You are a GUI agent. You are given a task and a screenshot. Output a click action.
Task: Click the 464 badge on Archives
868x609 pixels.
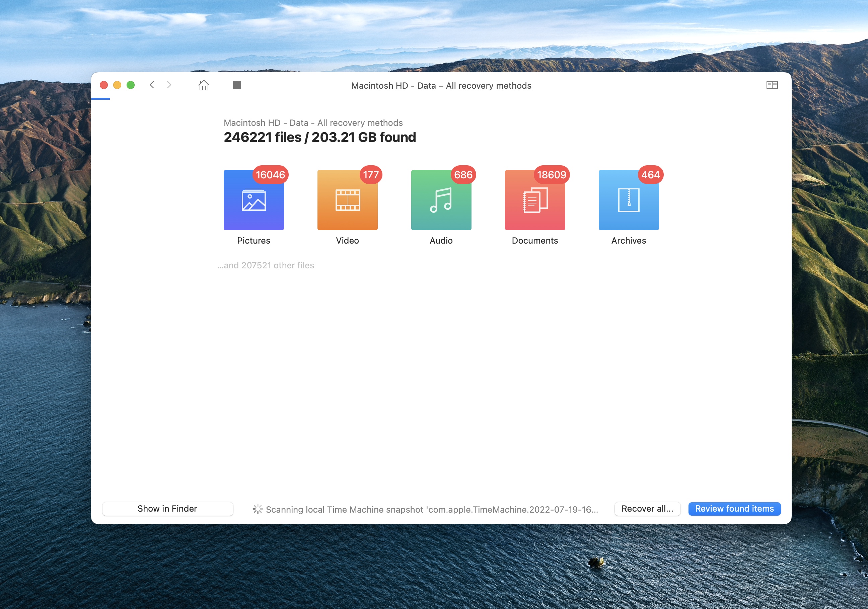(x=651, y=175)
